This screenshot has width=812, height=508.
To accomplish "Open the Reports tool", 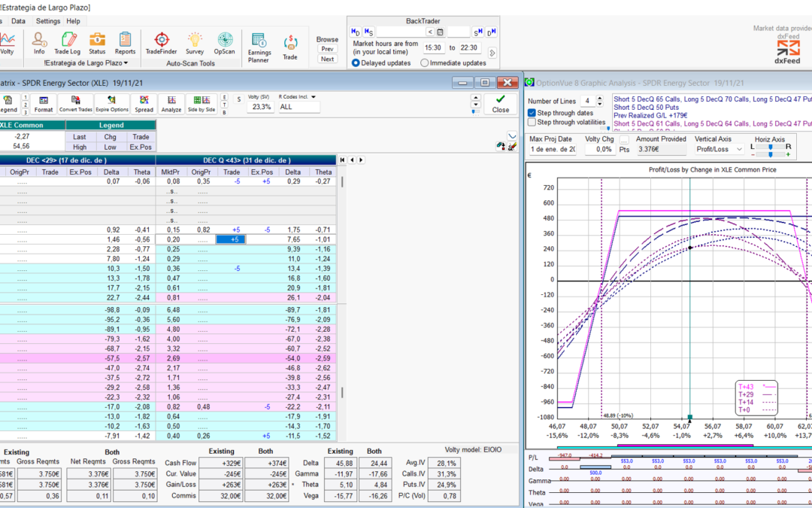I will pos(125,44).
